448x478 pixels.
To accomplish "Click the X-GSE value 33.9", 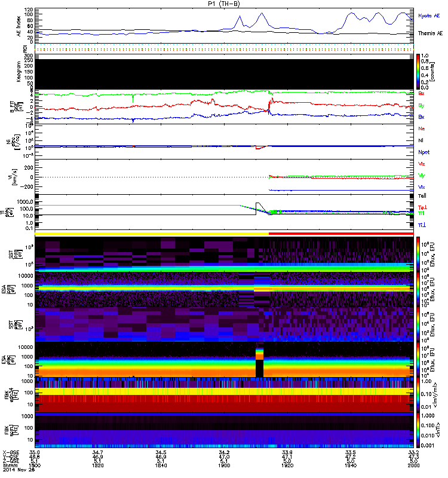I will pos(287,453).
